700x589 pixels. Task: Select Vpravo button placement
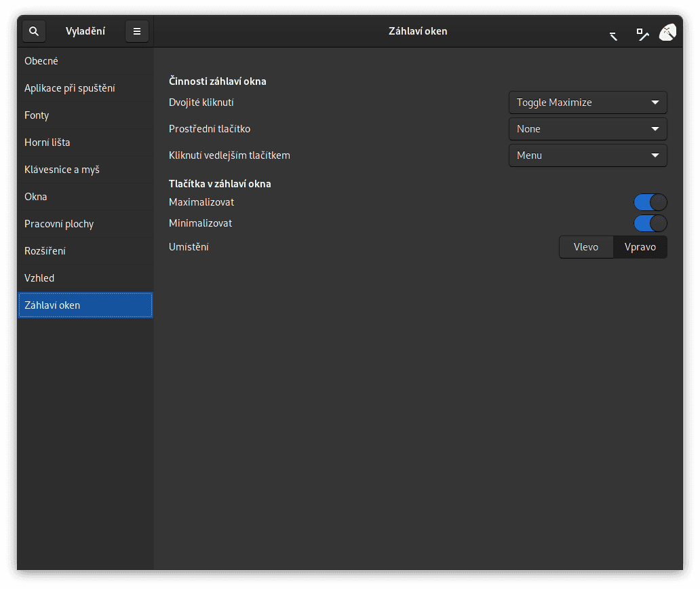[x=640, y=247]
